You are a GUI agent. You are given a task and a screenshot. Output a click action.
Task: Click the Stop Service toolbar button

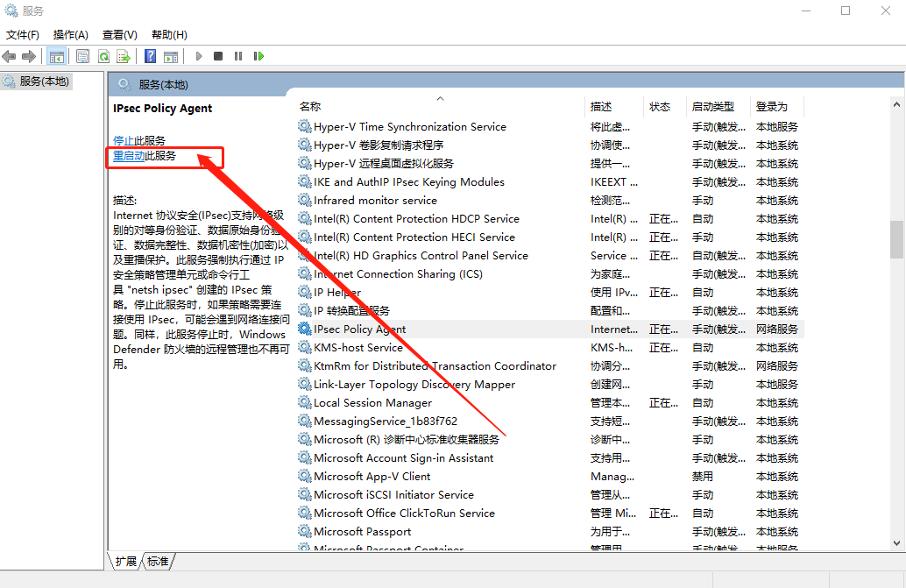click(x=218, y=56)
